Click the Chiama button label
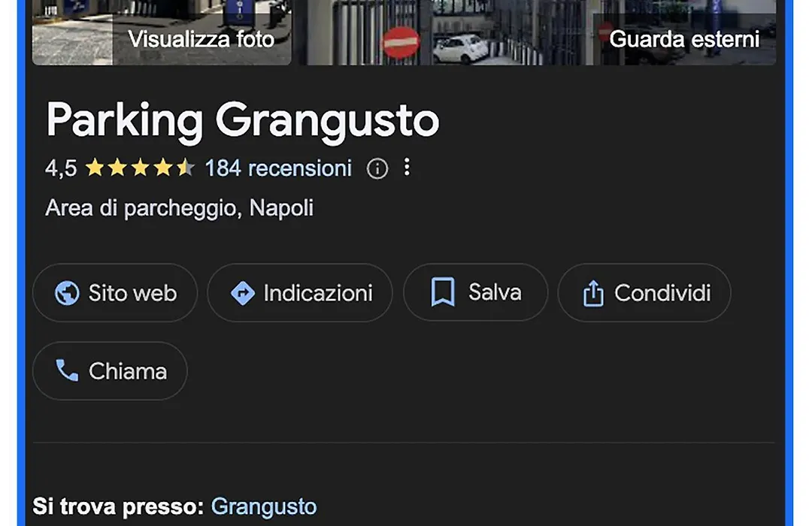 (x=128, y=371)
